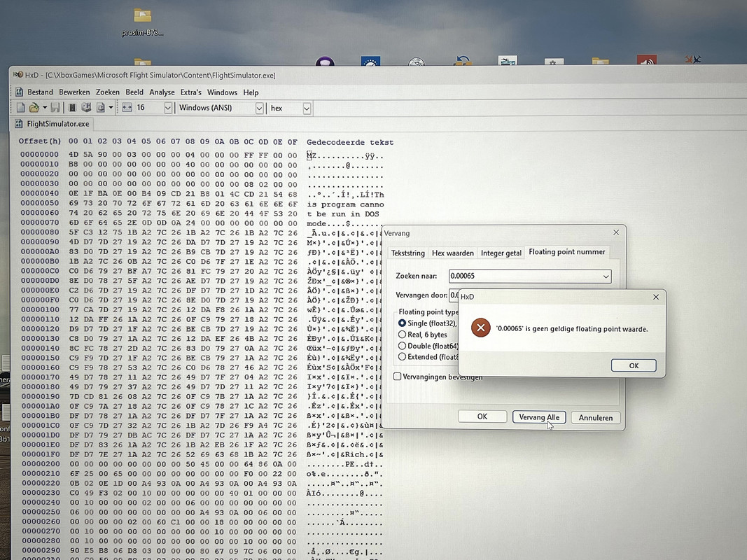Open the Help menu
Image resolution: width=747 pixels, height=560 pixels.
(251, 92)
